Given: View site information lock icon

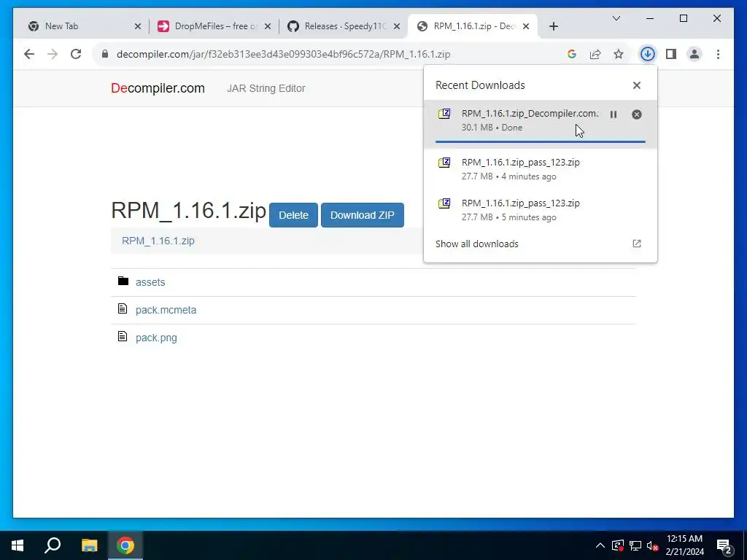Looking at the screenshot, I should [x=105, y=54].
